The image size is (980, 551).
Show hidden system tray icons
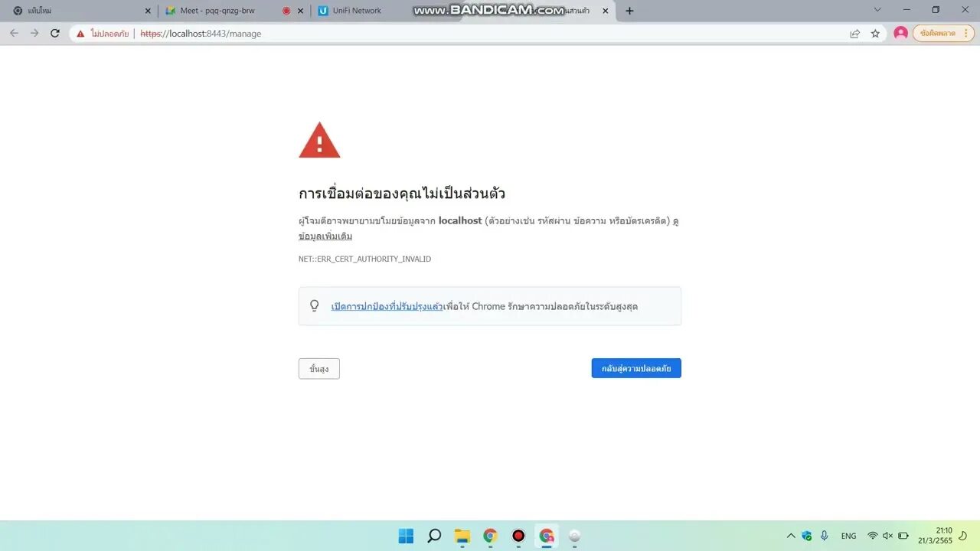point(791,536)
